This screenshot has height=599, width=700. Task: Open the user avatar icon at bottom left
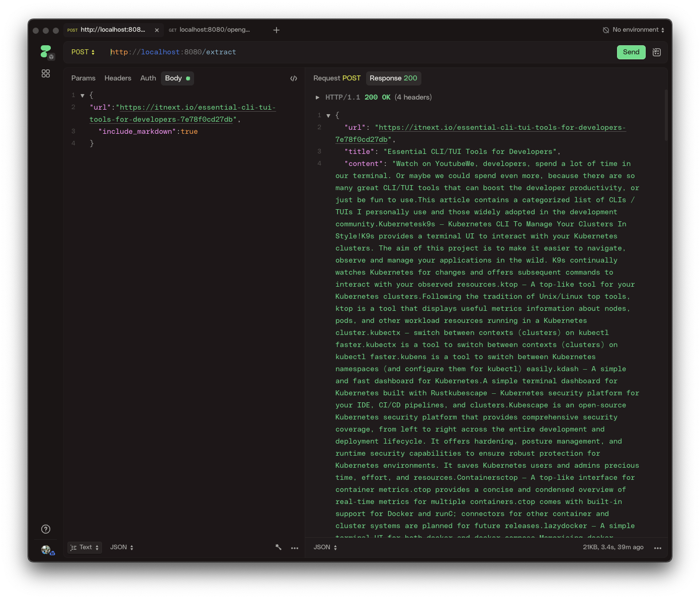[47, 550]
